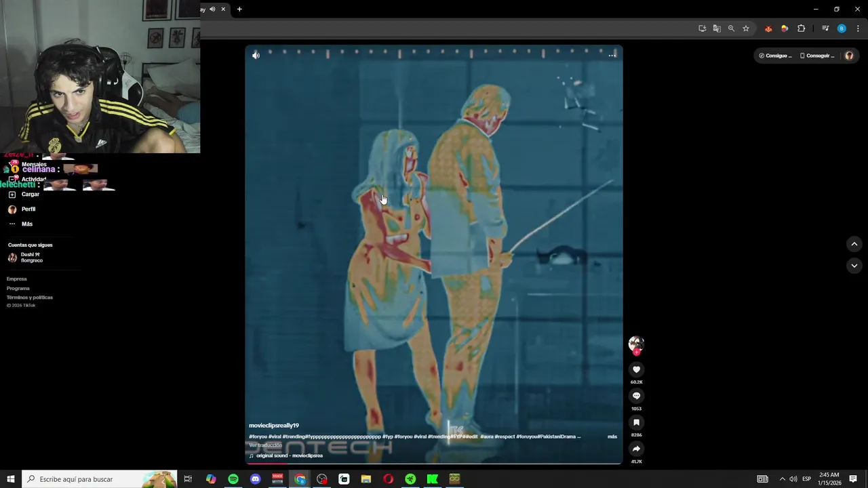Screen dimensions: 868x488
Task: Mute the tab via its speaker icon
Action: pyautogui.click(x=212, y=9)
